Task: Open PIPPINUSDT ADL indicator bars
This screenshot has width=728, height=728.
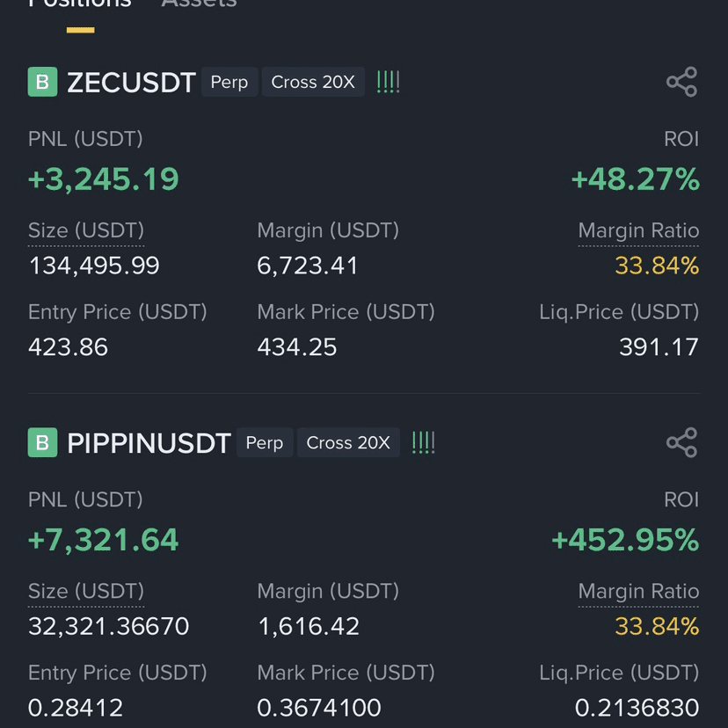Action: [x=424, y=442]
